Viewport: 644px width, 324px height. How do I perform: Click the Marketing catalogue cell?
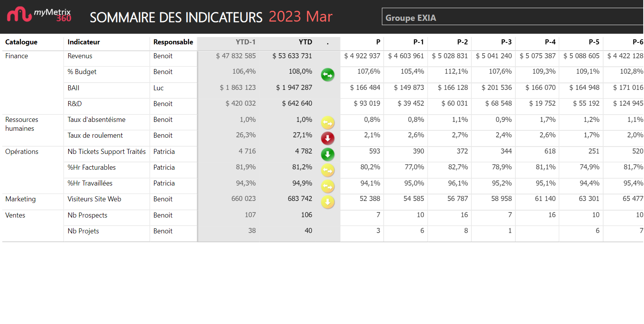coord(20,199)
